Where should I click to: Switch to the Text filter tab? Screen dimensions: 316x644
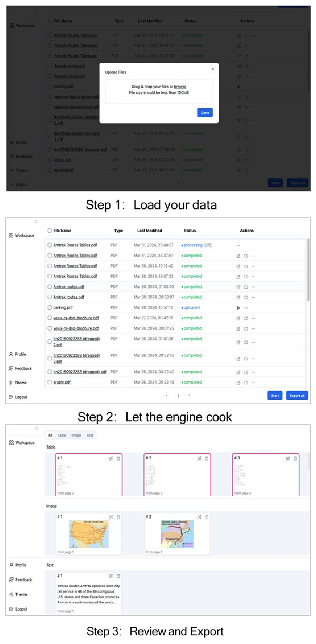click(x=90, y=435)
